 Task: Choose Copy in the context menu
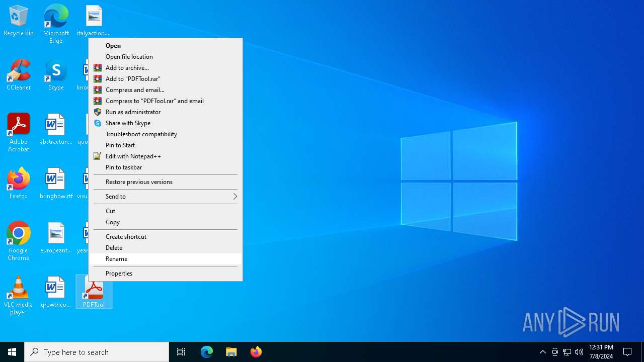click(166, 222)
